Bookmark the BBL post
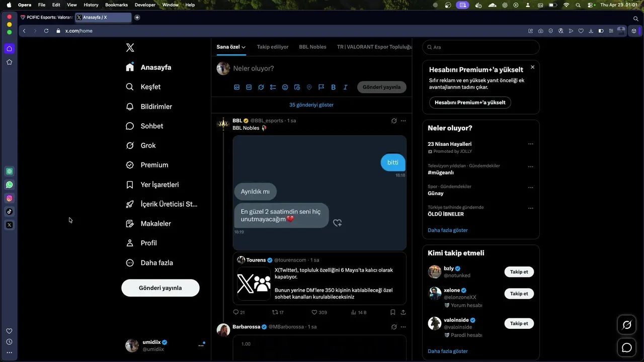Image resolution: width=644 pixels, height=362 pixels. (x=393, y=312)
